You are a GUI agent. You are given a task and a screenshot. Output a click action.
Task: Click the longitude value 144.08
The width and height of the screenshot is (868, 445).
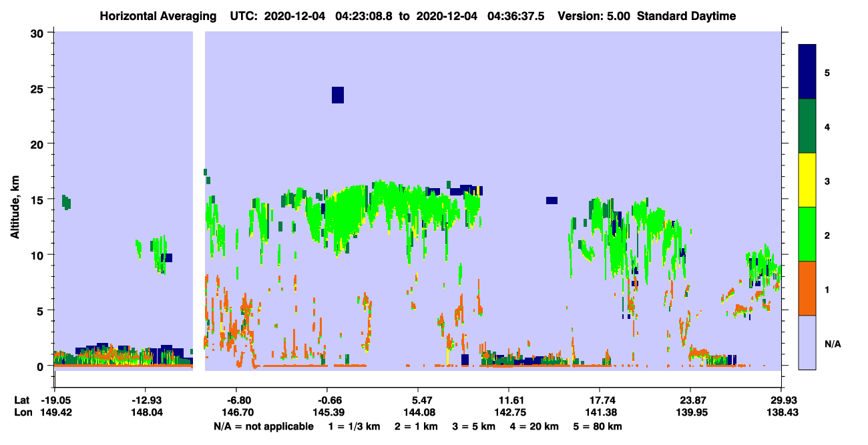pos(418,412)
